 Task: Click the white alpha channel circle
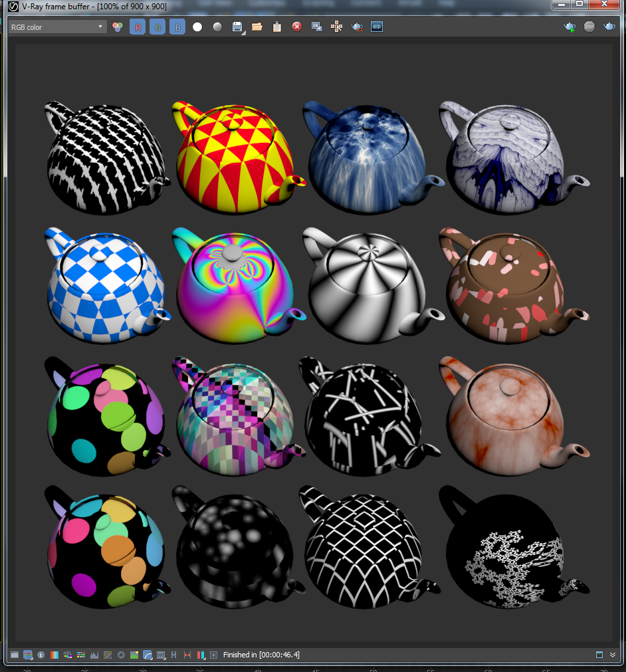(x=197, y=27)
